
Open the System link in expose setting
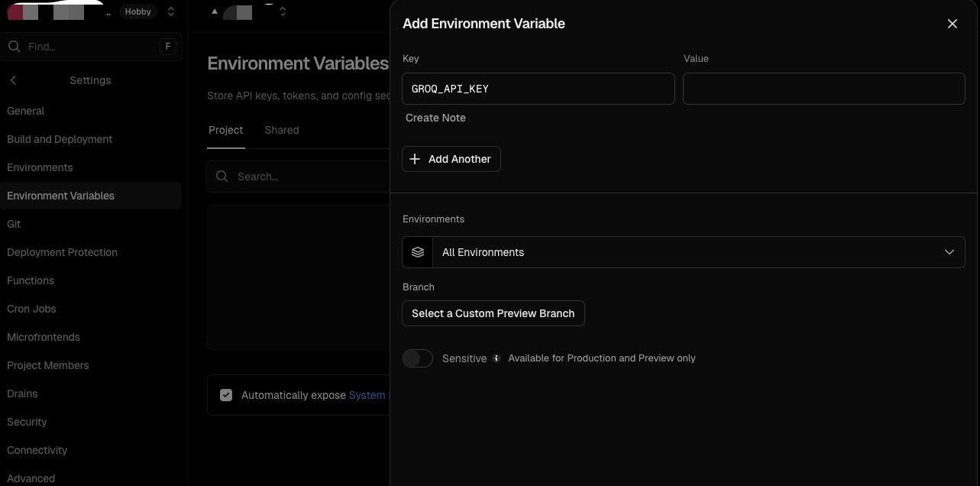pyautogui.click(x=367, y=395)
